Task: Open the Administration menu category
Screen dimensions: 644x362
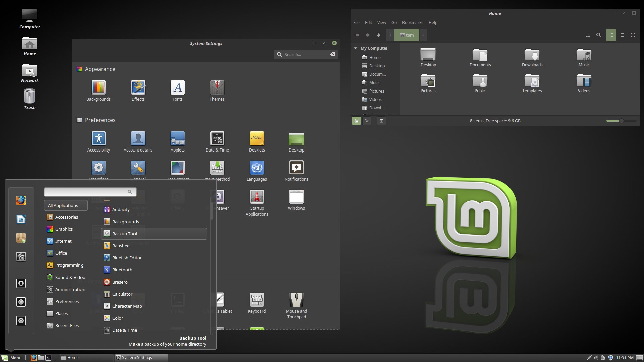Action: (69, 289)
